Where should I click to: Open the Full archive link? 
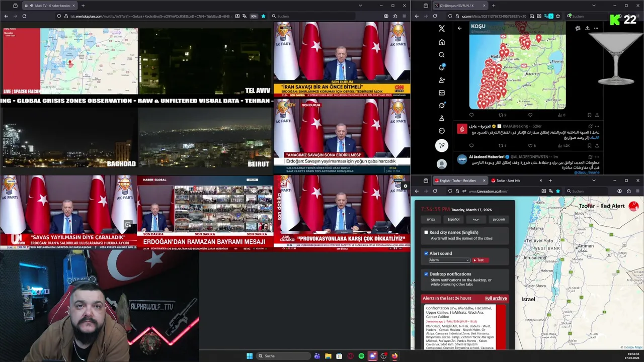pyautogui.click(x=496, y=298)
